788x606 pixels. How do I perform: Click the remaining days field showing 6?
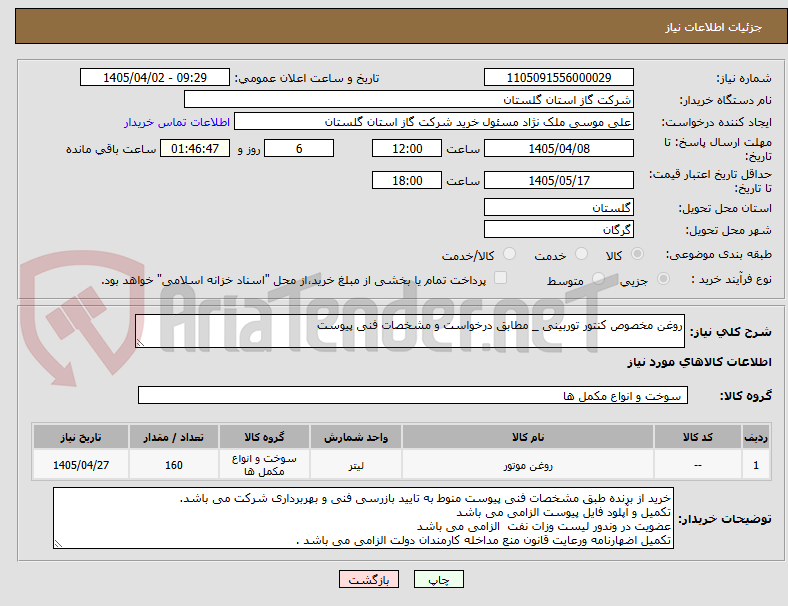click(x=299, y=149)
